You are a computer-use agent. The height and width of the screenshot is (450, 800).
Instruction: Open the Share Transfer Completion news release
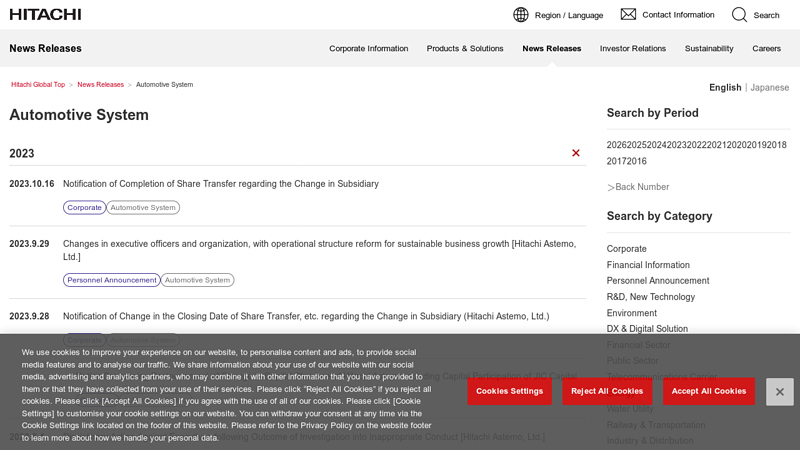[x=221, y=184]
